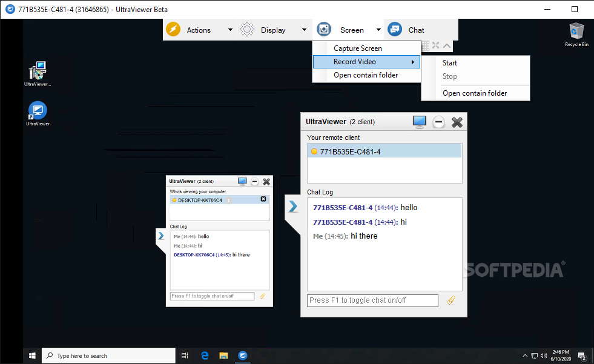Viewport: 594px width, 364px height.
Task: Click the chat input in large chat window
Action: 372,300
